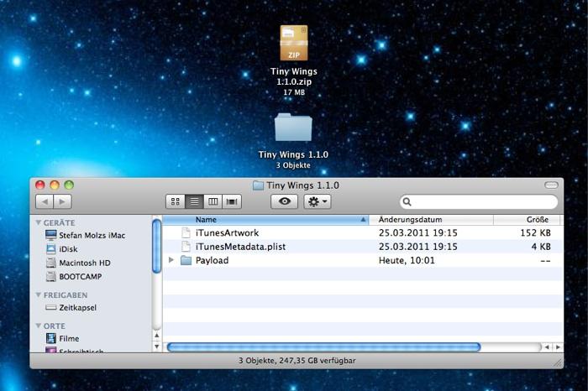Click the iTunesMetadata.plist file name
The width and height of the screenshot is (588, 391).
240,247
